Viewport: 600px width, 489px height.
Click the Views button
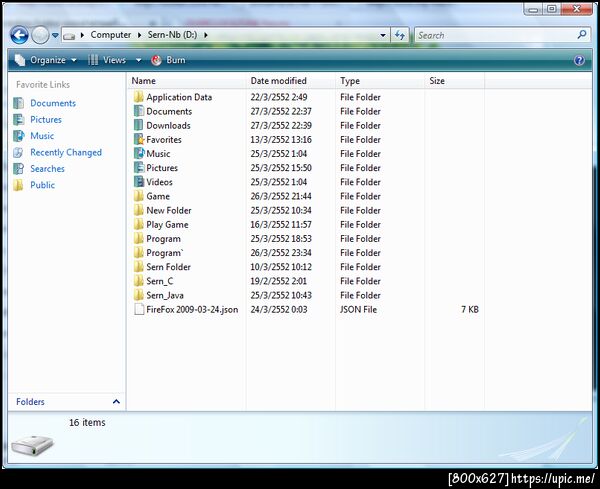point(107,60)
